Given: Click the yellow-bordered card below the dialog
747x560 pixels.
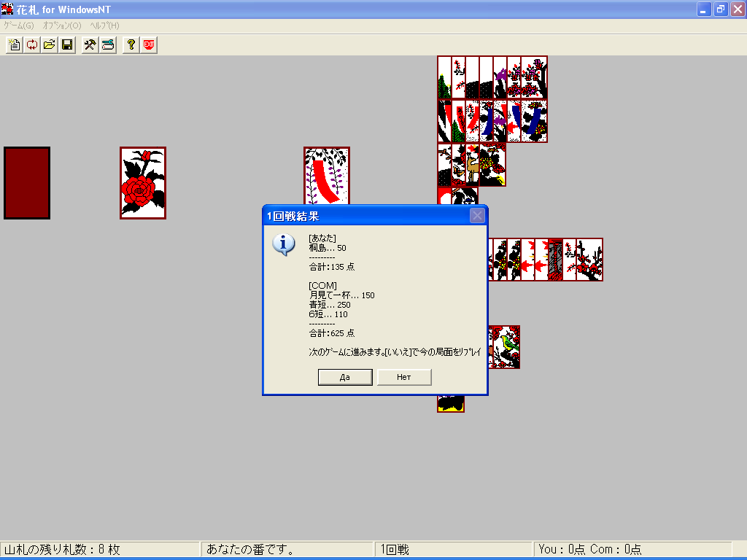Looking at the screenshot, I should [x=451, y=404].
